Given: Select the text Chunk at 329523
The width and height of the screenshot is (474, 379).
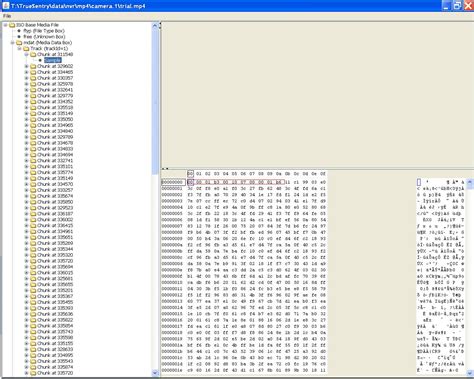Looking at the screenshot, I should 55,208.
